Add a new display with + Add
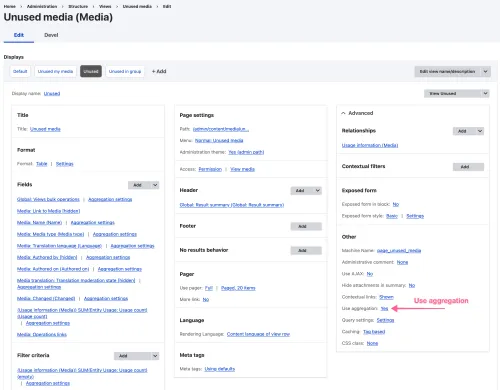The height and width of the screenshot is (390, 500). click(159, 71)
